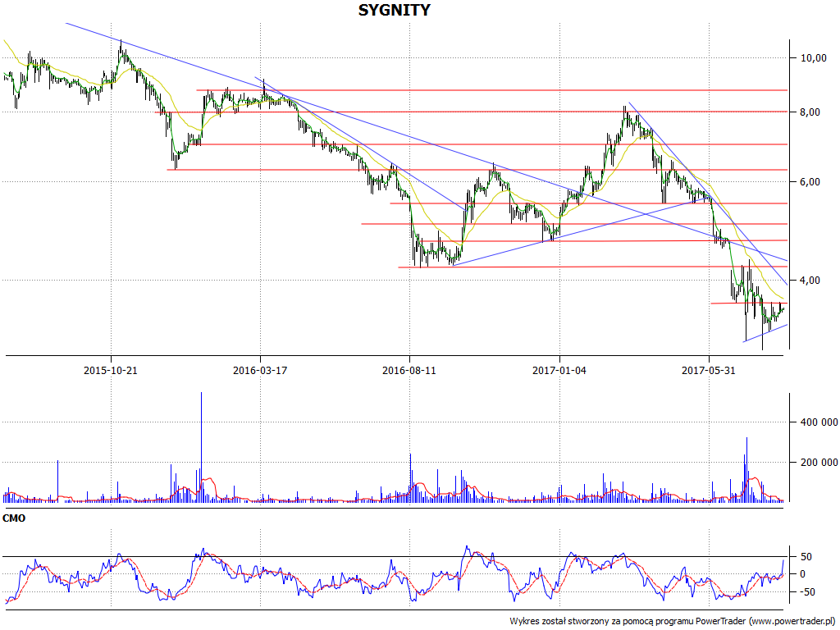Select the 2016-03-17 date label
The image size is (840, 630).
click(260, 370)
